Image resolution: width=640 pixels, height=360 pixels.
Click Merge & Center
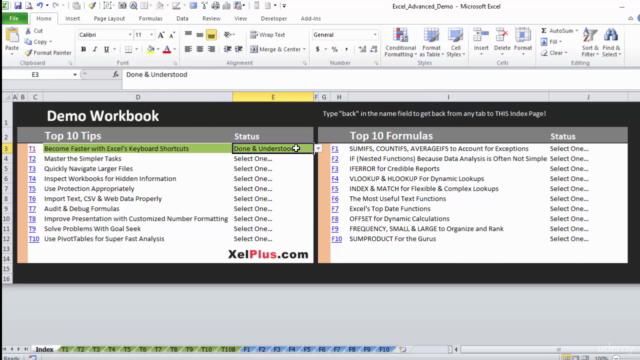pos(276,49)
